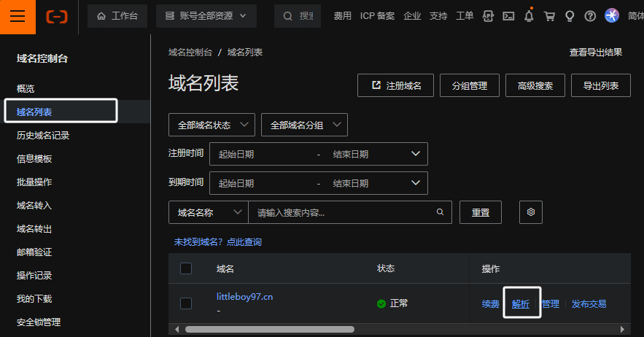Open the 企业 menu
This screenshot has width=644, height=337.
pos(412,16)
